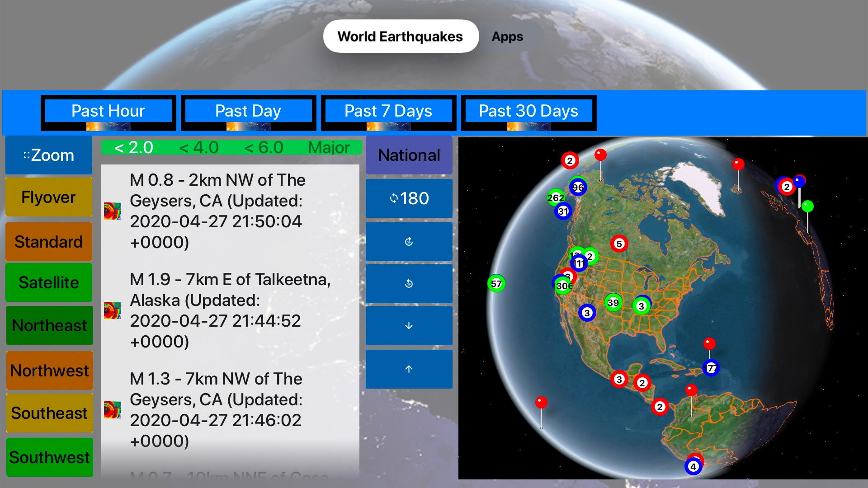Enable Flyover map mode
This screenshot has width=868, height=488.
[49, 197]
